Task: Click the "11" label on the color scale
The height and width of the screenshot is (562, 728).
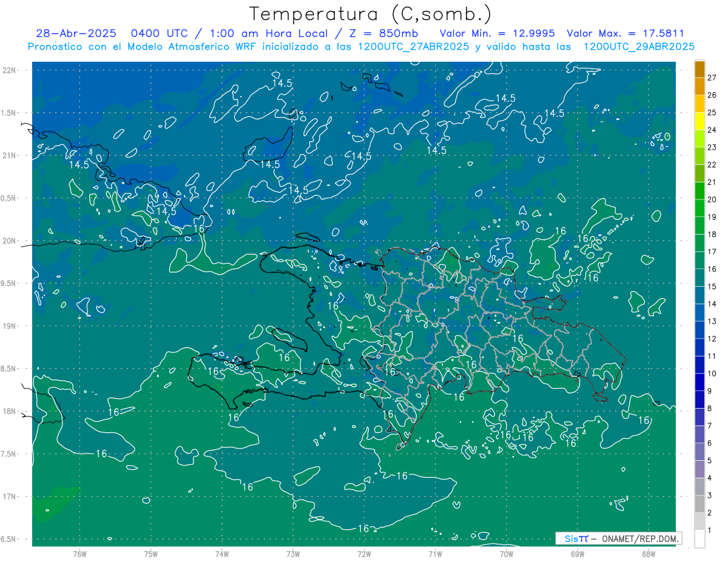Action: [712, 356]
